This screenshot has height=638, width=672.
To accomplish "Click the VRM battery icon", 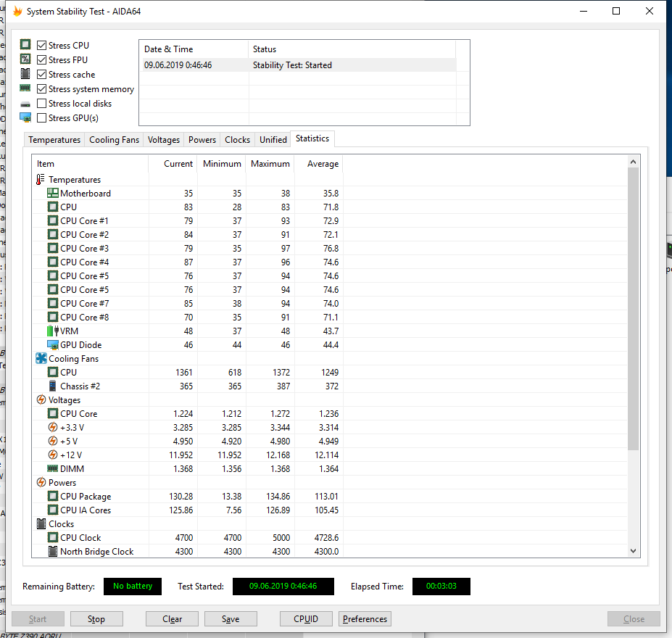I will coord(53,331).
